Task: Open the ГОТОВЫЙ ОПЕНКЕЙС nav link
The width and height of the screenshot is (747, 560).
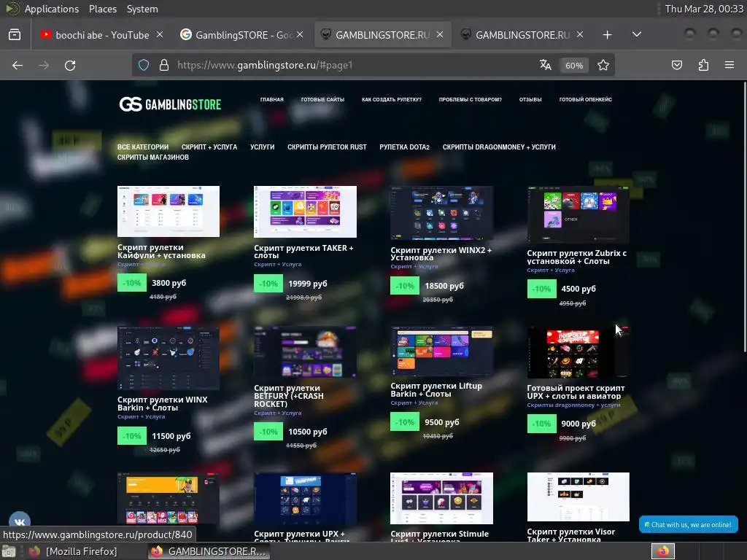Action: click(586, 99)
